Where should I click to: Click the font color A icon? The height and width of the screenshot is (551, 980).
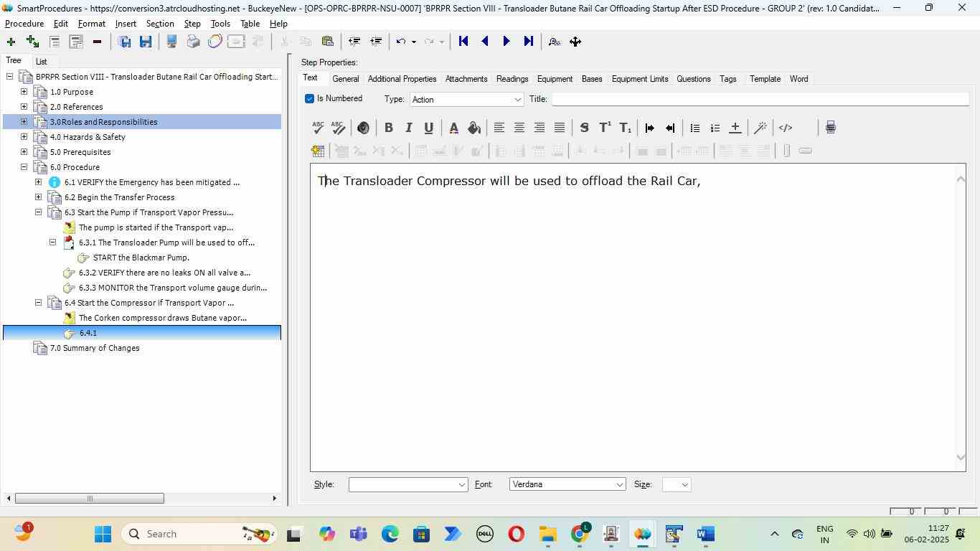pyautogui.click(x=453, y=128)
